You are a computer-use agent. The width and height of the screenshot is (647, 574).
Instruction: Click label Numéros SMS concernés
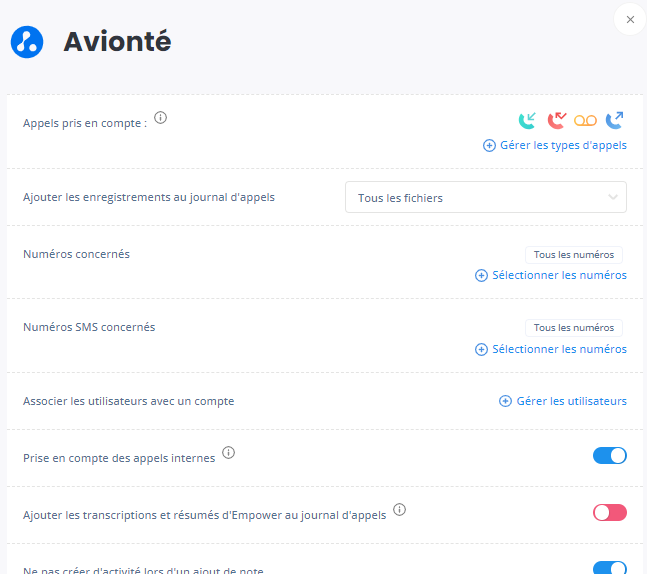click(89, 327)
